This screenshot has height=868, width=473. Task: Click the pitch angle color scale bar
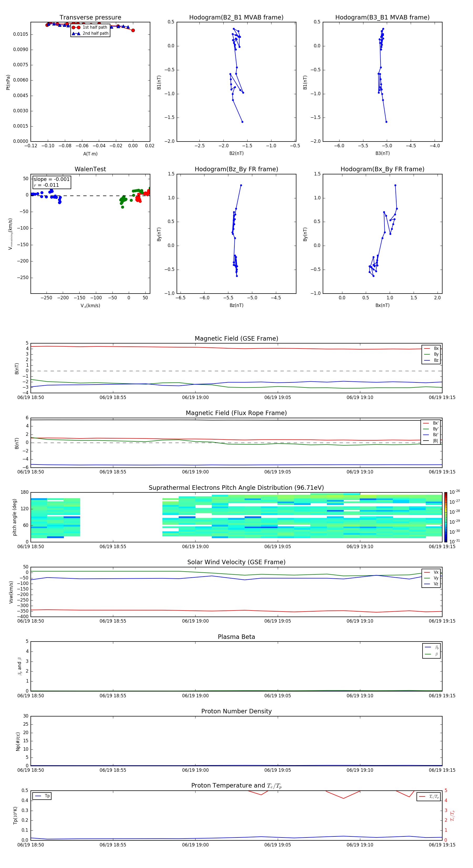[x=446, y=517]
